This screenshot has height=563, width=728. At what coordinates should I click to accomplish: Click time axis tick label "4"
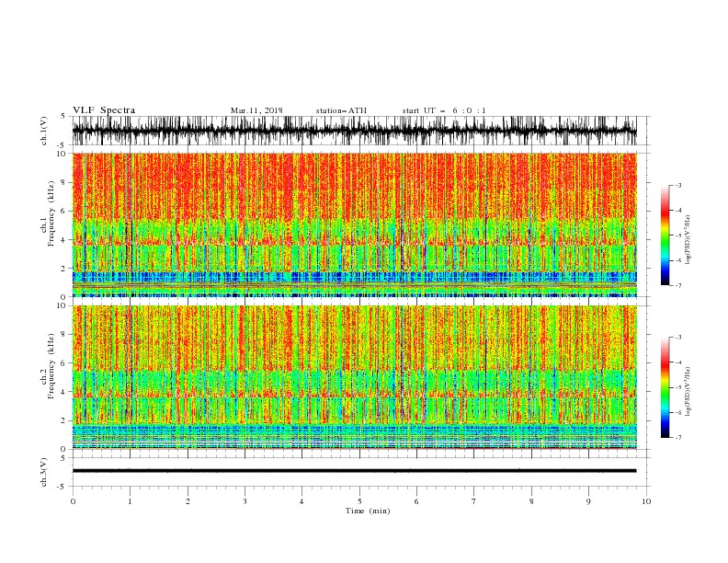click(301, 501)
